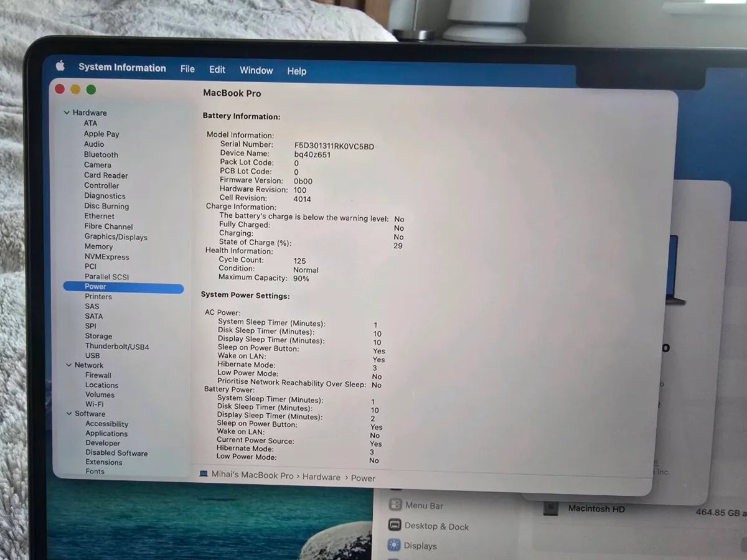Click battery serial number F5D301311RK0VC5BD

(x=334, y=147)
